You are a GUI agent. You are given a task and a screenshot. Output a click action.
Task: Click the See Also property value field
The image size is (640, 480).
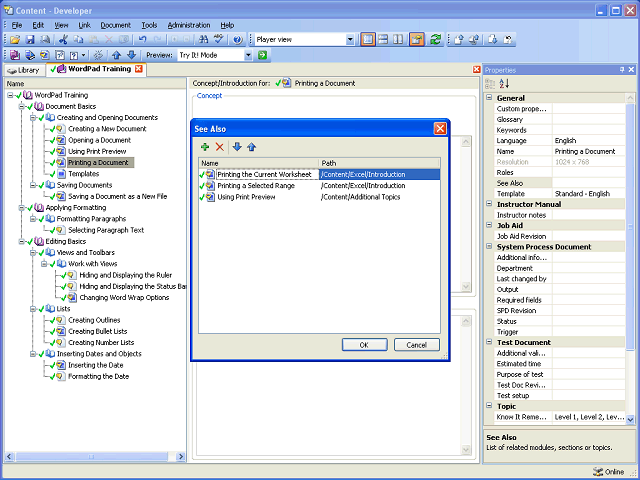click(x=589, y=183)
